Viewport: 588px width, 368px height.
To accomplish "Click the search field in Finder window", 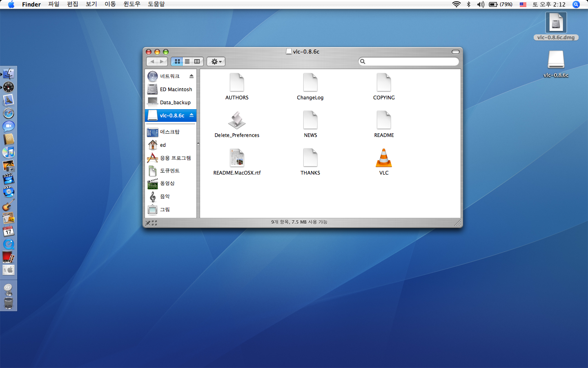I will (409, 61).
